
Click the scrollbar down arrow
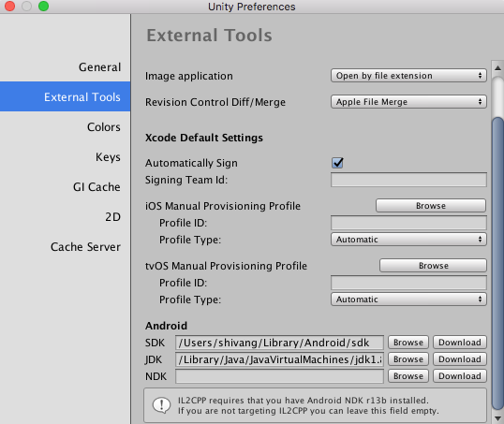497,417
